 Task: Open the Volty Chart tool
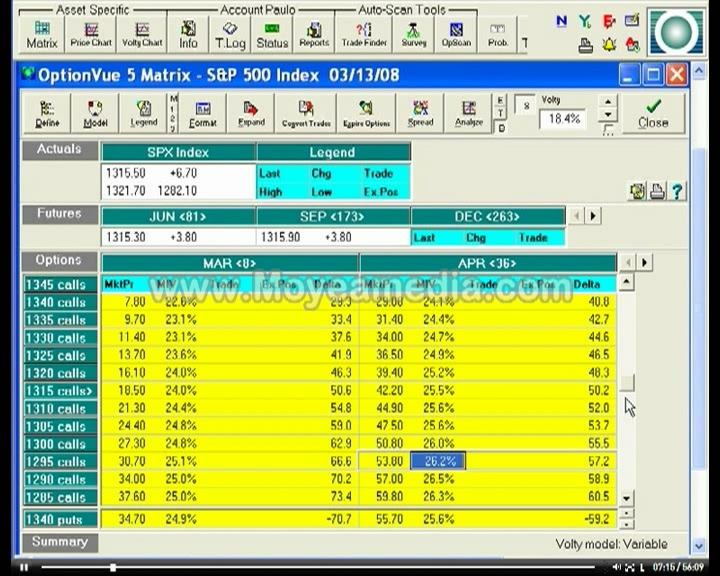click(x=142, y=34)
